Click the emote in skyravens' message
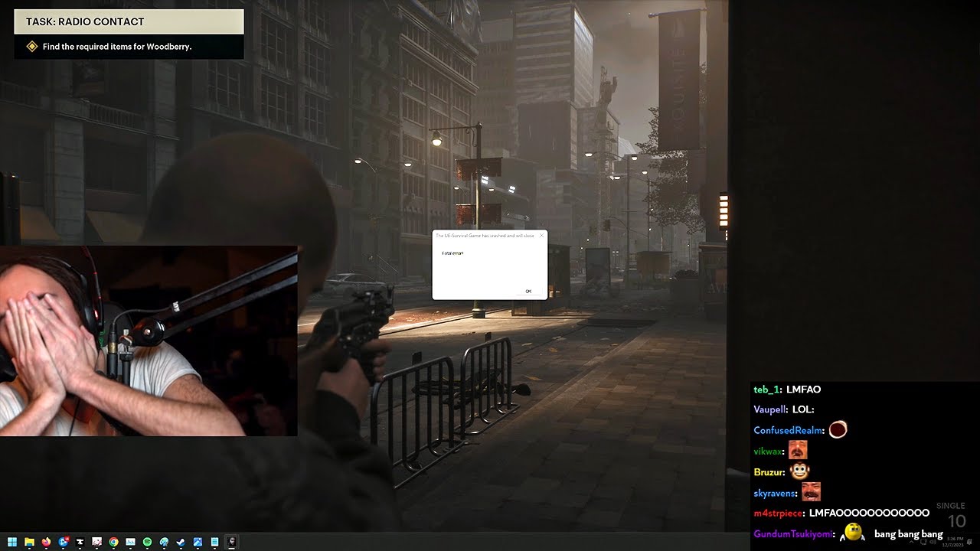 811,491
